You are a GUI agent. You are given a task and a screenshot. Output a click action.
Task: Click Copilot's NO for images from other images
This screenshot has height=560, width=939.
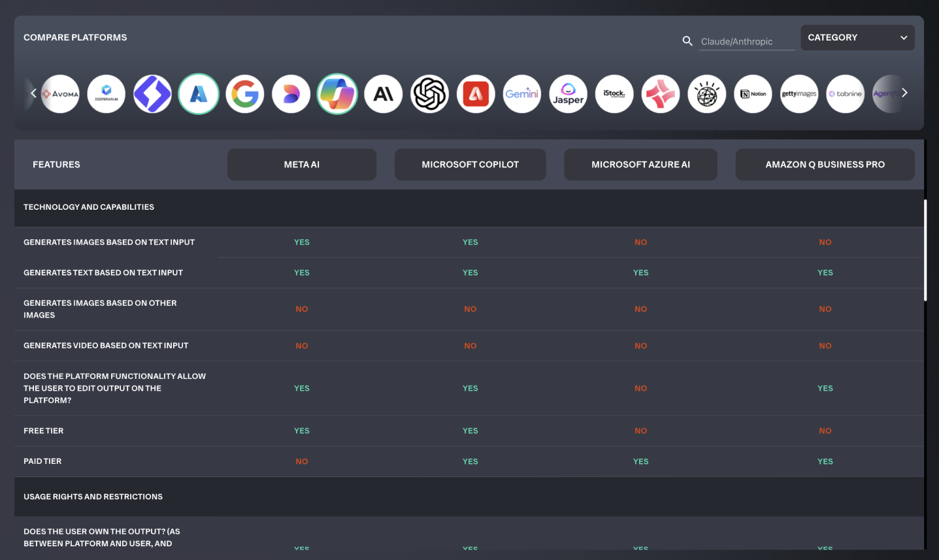click(470, 309)
